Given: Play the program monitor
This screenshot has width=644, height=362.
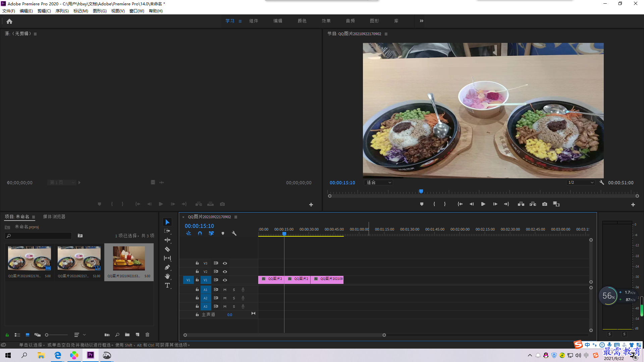Looking at the screenshot, I should click(x=483, y=204).
